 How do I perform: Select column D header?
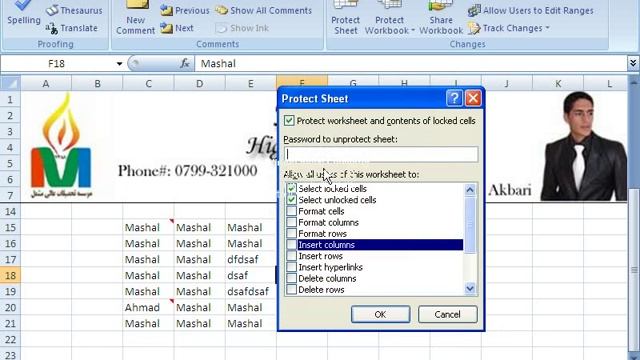pyautogui.click(x=199, y=84)
